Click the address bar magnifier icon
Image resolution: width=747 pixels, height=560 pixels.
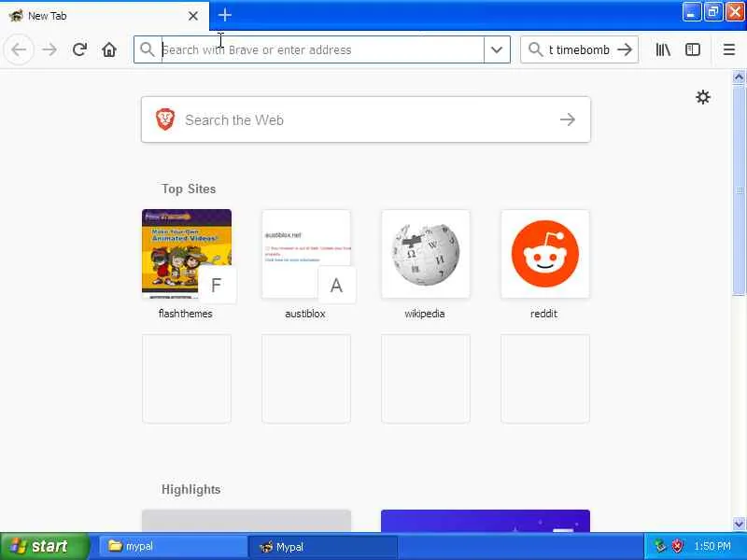[148, 49]
